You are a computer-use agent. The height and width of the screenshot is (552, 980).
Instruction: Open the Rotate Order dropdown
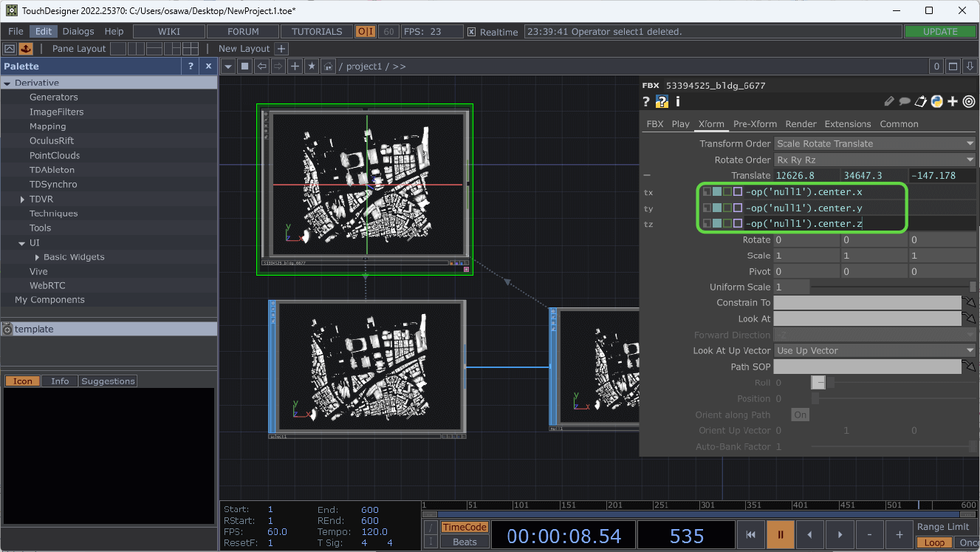click(x=874, y=159)
